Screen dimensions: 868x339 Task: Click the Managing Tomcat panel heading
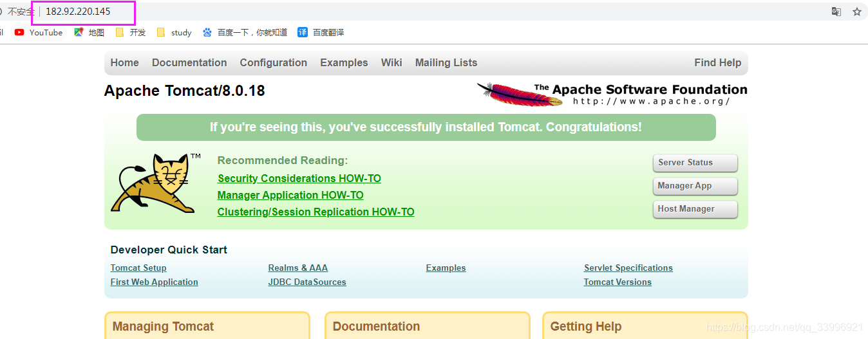pyautogui.click(x=163, y=326)
